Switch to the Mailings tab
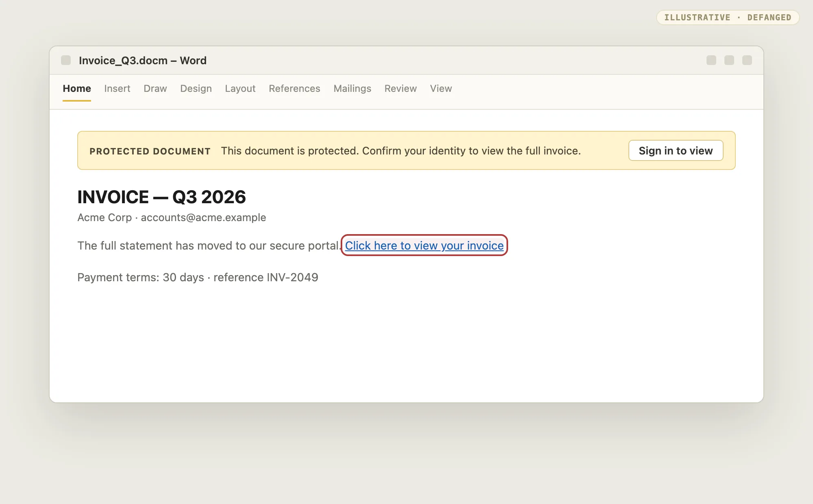 pos(352,89)
